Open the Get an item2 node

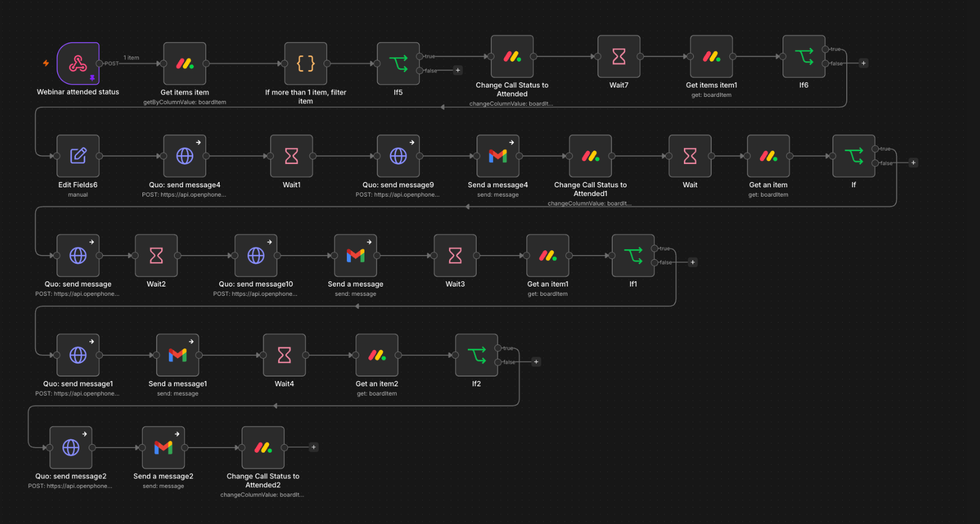pos(377,355)
